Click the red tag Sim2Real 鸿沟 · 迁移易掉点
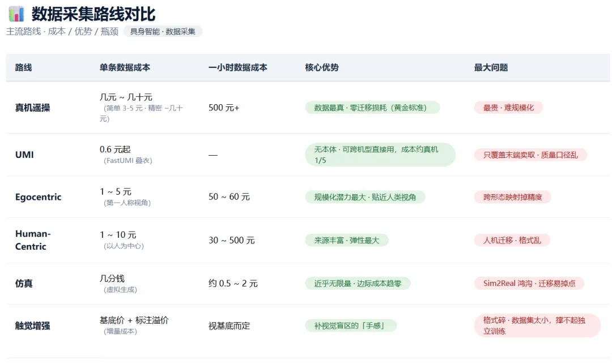 [529, 283]
